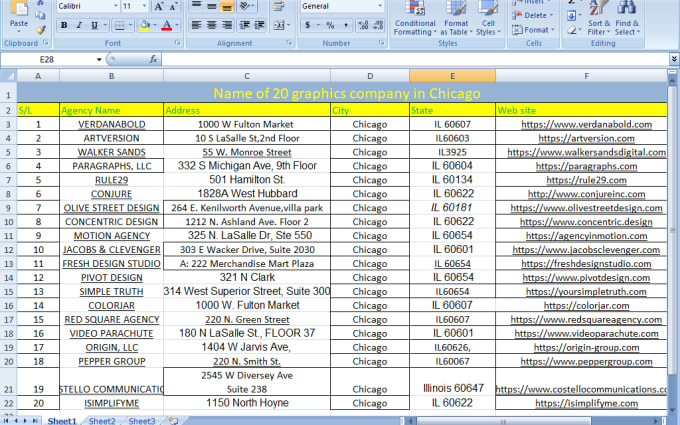The height and width of the screenshot is (425, 680).
Task: Click the Select All corner box
Action: coord(8,76)
